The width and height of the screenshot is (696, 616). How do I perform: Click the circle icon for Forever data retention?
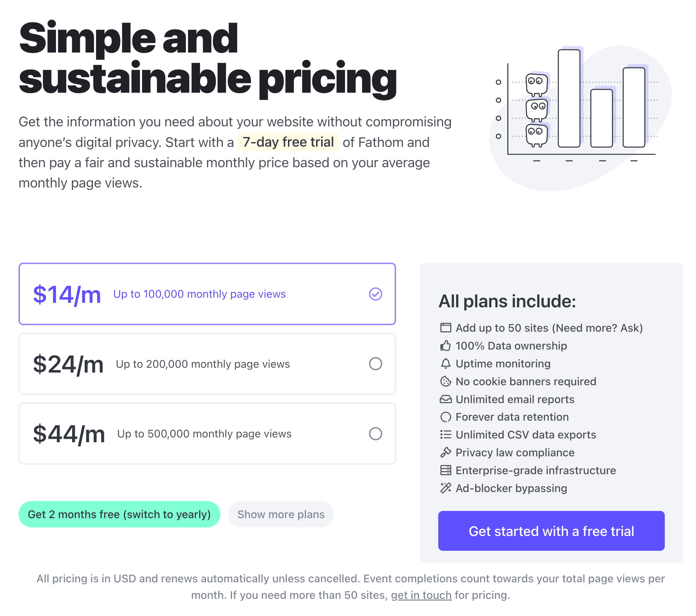pyautogui.click(x=445, y=417)
